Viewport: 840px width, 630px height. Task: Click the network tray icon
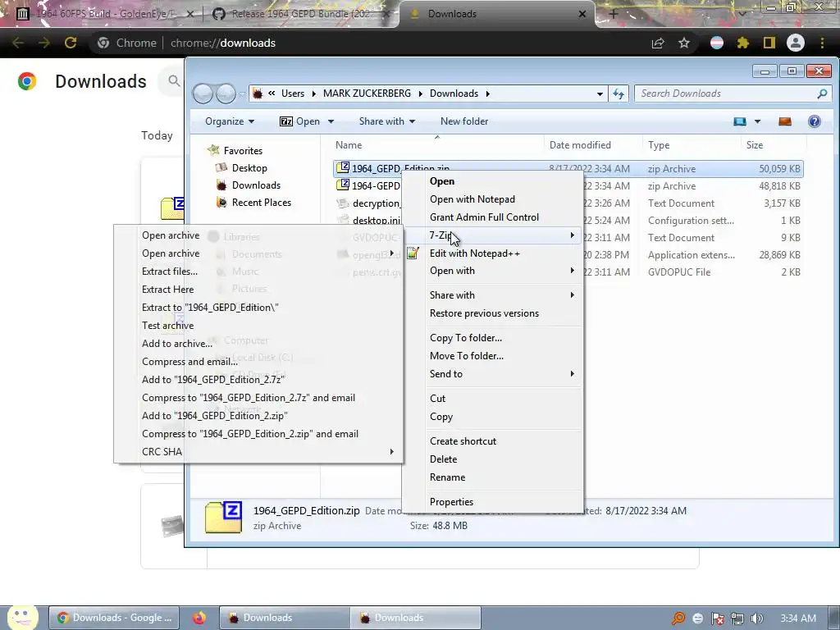click(x=737, y=619)
